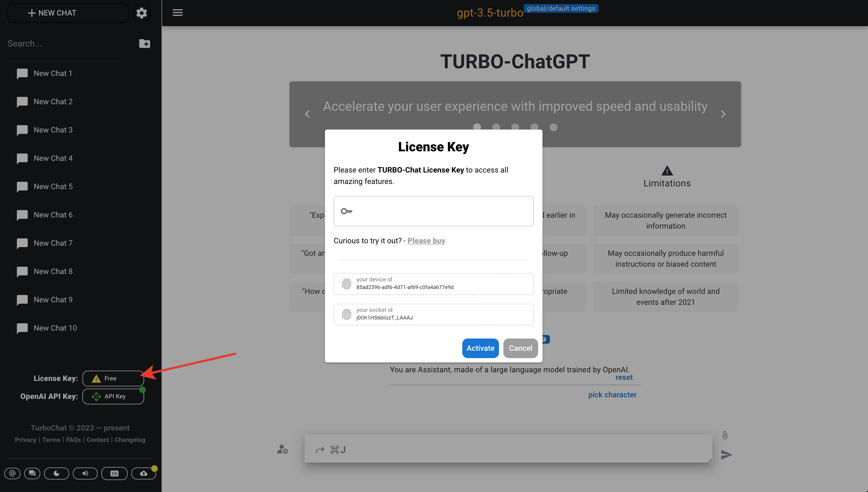
Task: Open the Q&A chat bubbles icon
Action: 32,473
